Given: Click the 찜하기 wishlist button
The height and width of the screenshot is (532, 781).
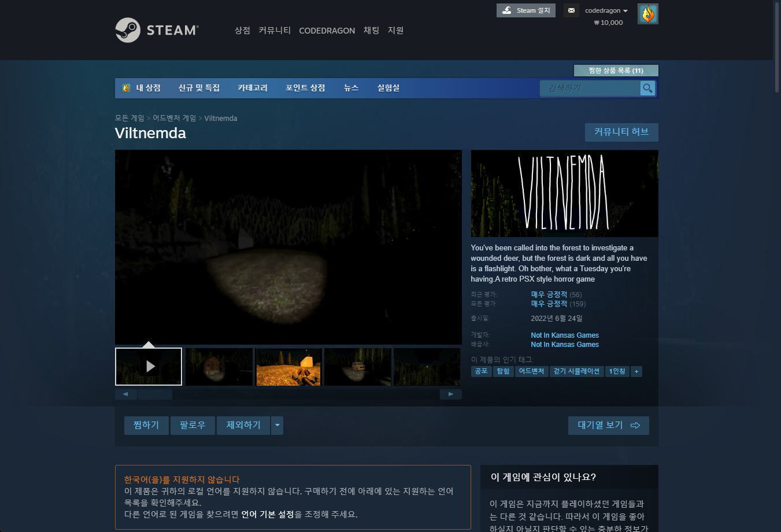Looking at the screenshot, I should (146, 426).
